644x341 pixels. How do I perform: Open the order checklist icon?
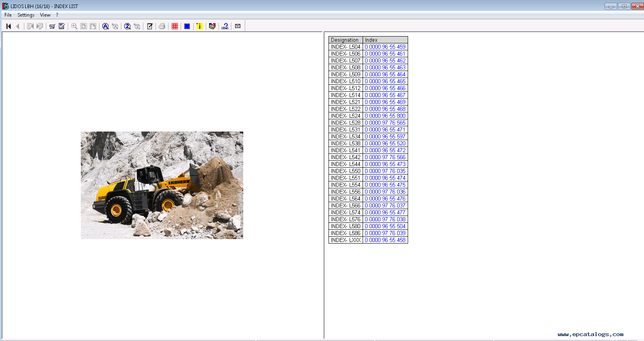point(62,26)
